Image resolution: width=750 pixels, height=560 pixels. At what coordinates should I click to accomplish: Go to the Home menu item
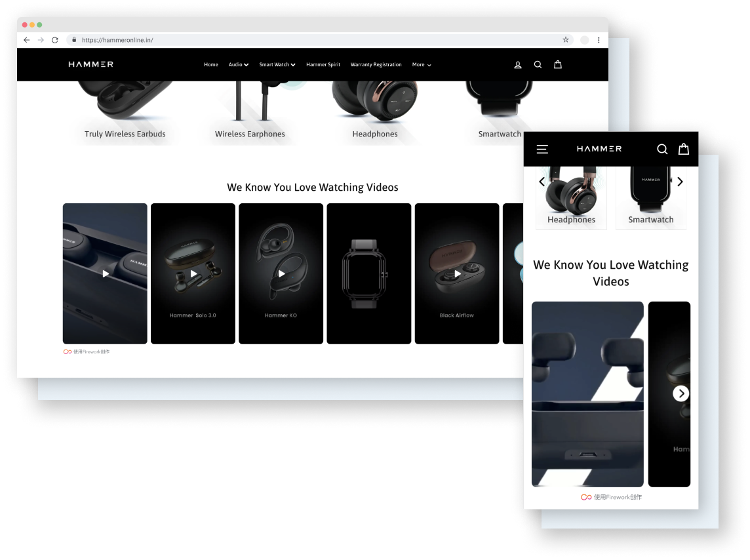click(x=211, y=64)
